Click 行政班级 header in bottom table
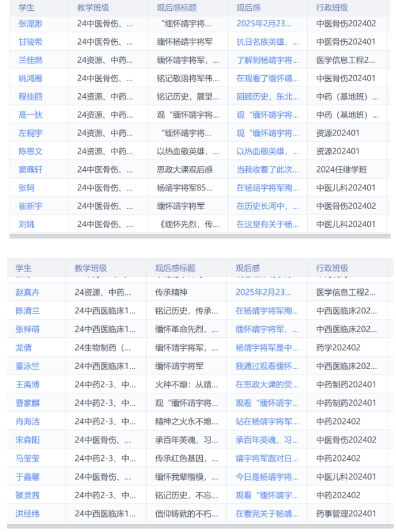The image size is (396, 532). pyautogui.click(x=332, y=268)
